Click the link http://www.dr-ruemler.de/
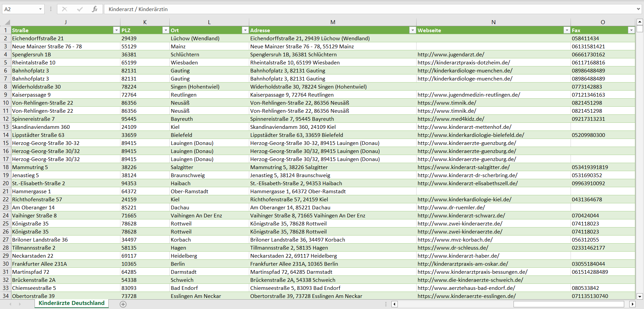The width and height of the screenshot is (644, 309). pyautogui.click(x=451, y=207)
